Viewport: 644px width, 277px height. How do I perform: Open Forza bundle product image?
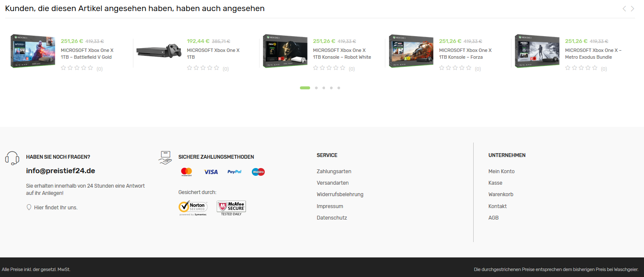tap(412, 51)
